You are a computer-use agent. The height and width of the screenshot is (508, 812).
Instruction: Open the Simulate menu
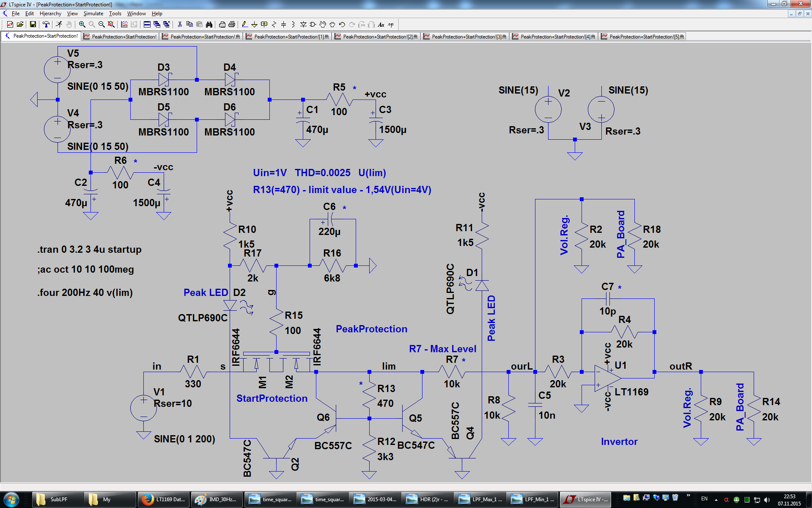coord(93,14)
